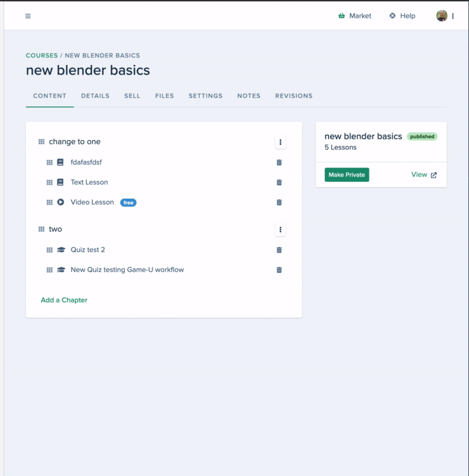Screen dimensions: 469x476
Task: Open the Market page
Action: point(355,16)
